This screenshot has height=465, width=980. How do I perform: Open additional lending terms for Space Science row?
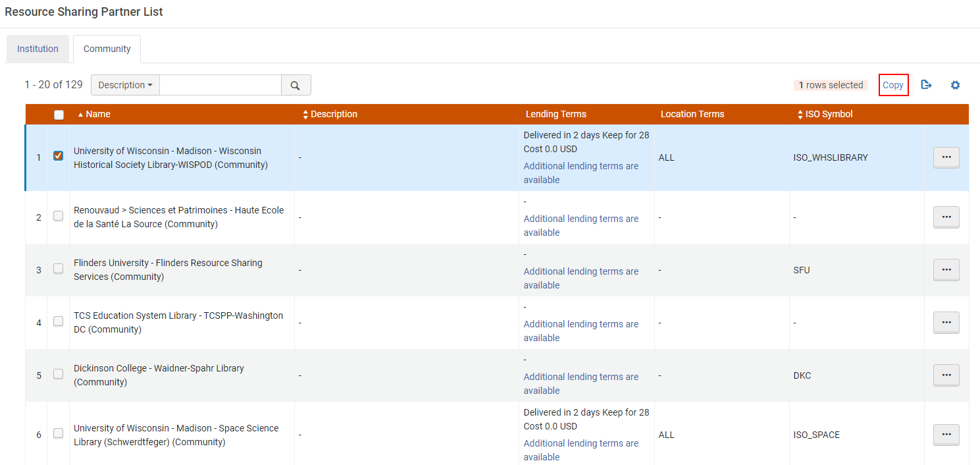[581, 450]
